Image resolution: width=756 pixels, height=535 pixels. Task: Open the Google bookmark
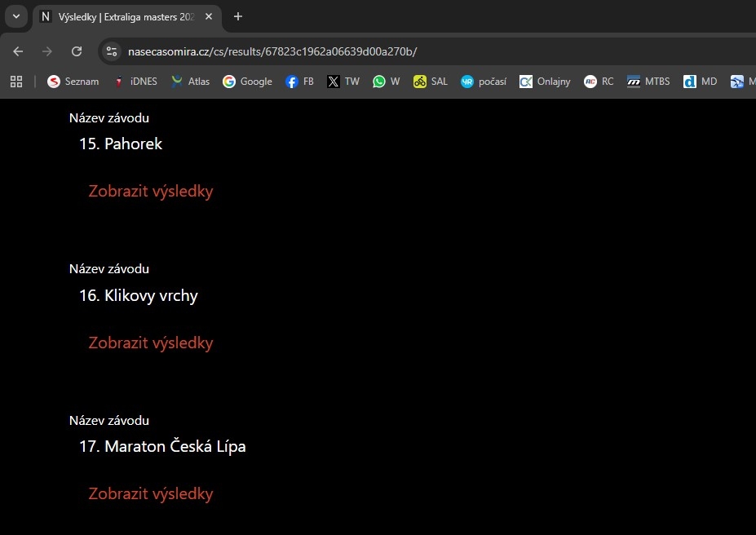click(x=247, y=82)
